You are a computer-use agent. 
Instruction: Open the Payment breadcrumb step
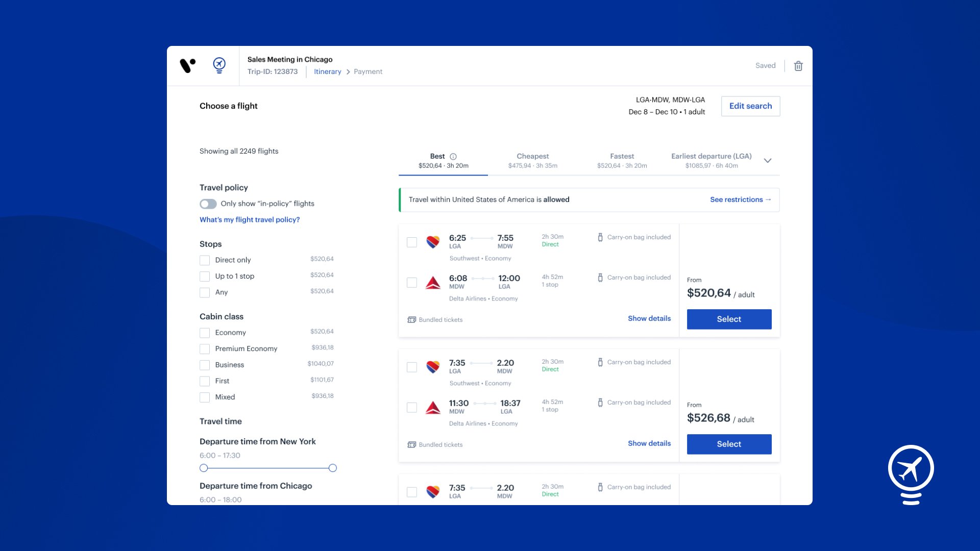coord(368,71)
